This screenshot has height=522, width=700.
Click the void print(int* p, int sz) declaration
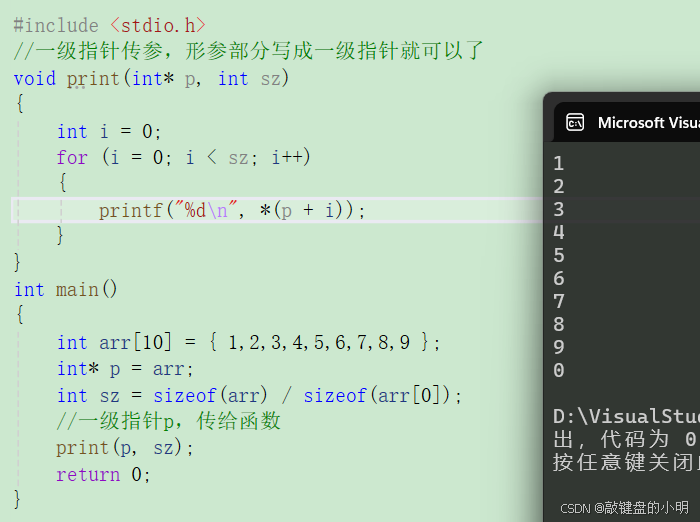152,79
